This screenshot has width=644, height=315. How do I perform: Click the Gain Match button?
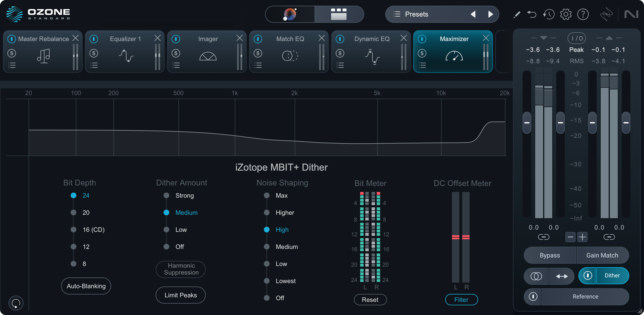[x=603, y=255]
